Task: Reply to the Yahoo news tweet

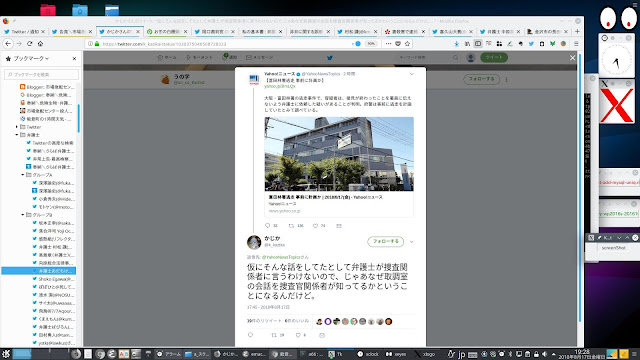Action: (268, 226)
